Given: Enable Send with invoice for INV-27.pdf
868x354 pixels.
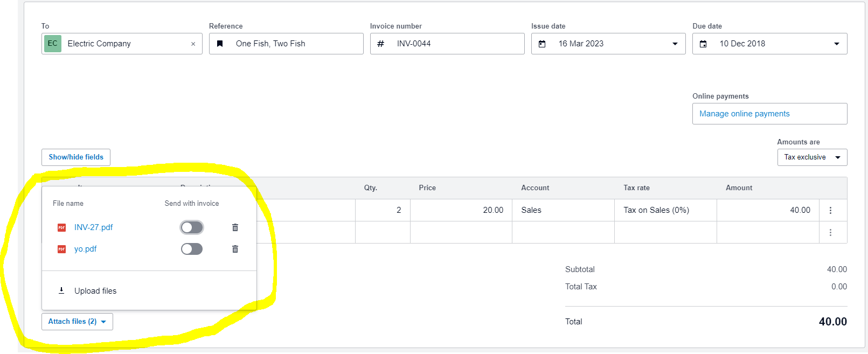Looking at the screenshot, I should pos(192,227).
